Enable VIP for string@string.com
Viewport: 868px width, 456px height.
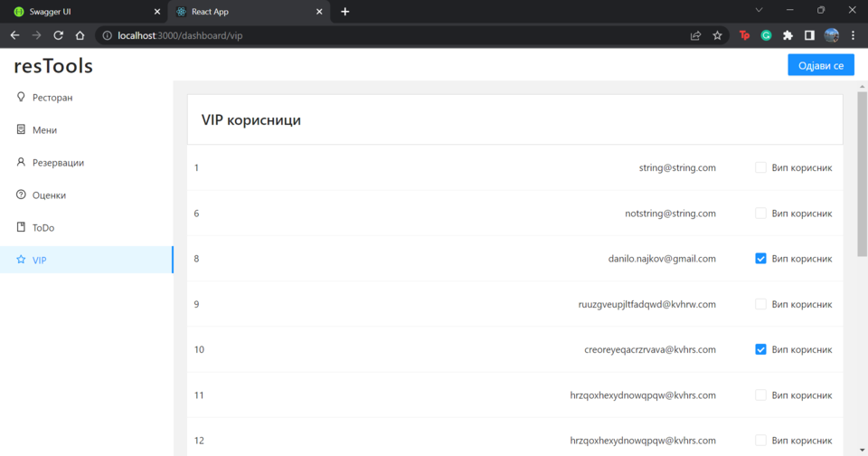[760, 167]
